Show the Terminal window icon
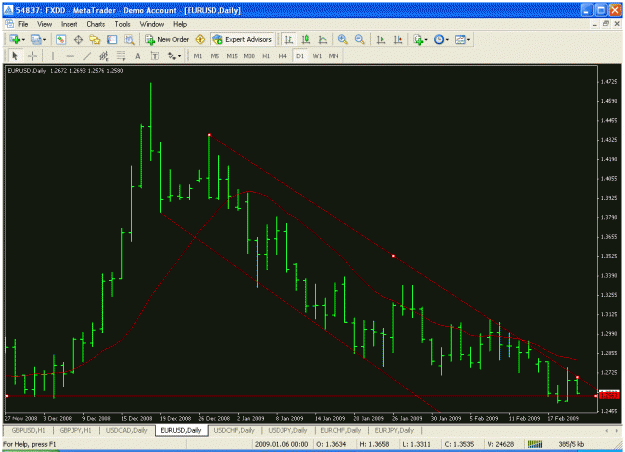The height and width of the screenshot is (452, 625). coord(112,39)
